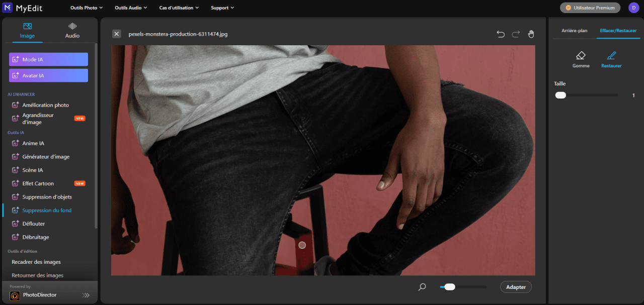Click the Scène IA icon
The height and width of the screenshot is (305, 644).
pyautogui.click(x=16, y=170)
